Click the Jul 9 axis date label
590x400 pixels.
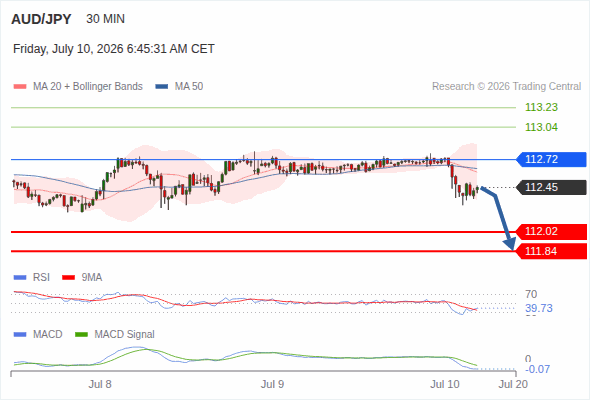click(272, 384)
